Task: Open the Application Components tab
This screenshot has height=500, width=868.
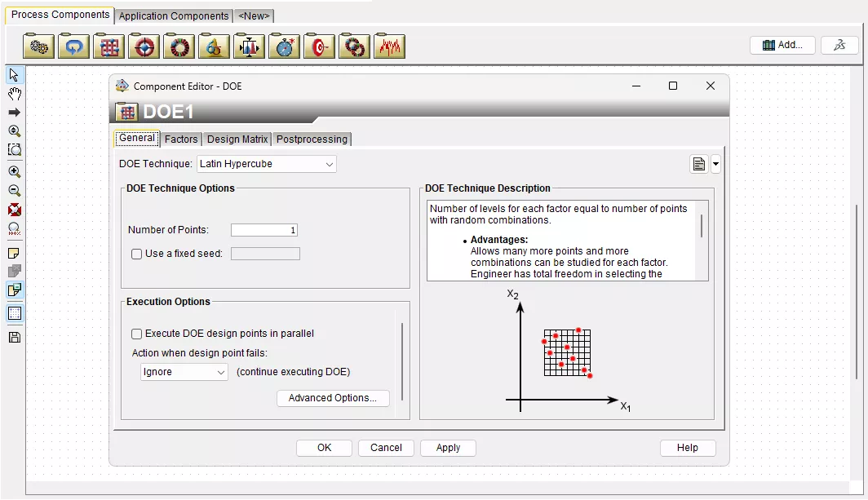Action: (173, 15)
